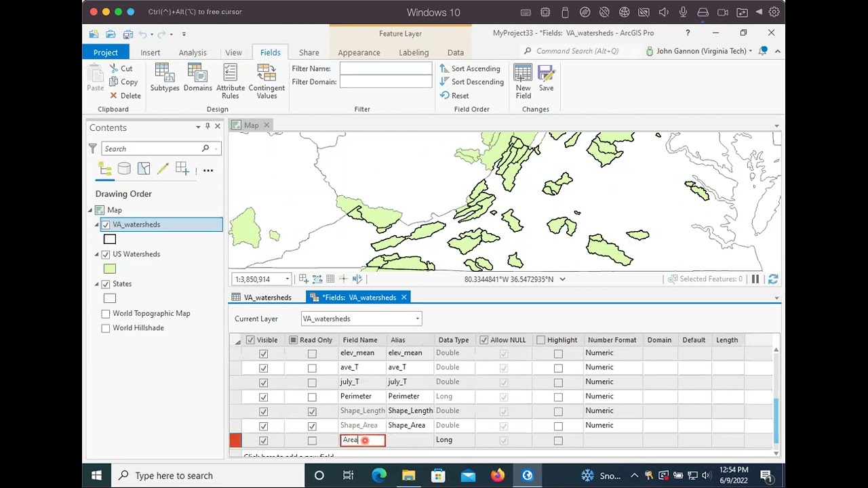Switch Contents to List By Data Source

[124, 169]
